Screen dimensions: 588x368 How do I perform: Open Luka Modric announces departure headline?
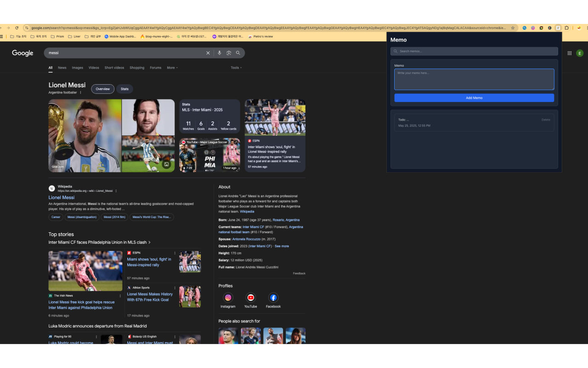click(98, 326)
